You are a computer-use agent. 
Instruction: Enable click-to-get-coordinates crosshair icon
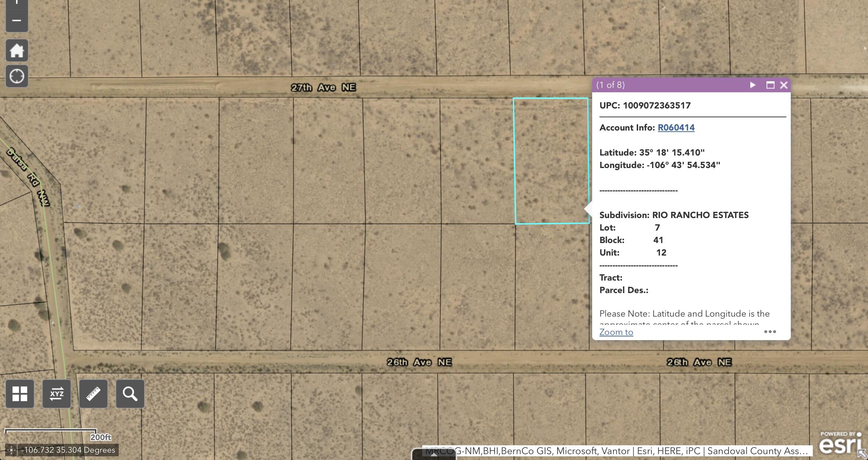[x=11, y=450]
